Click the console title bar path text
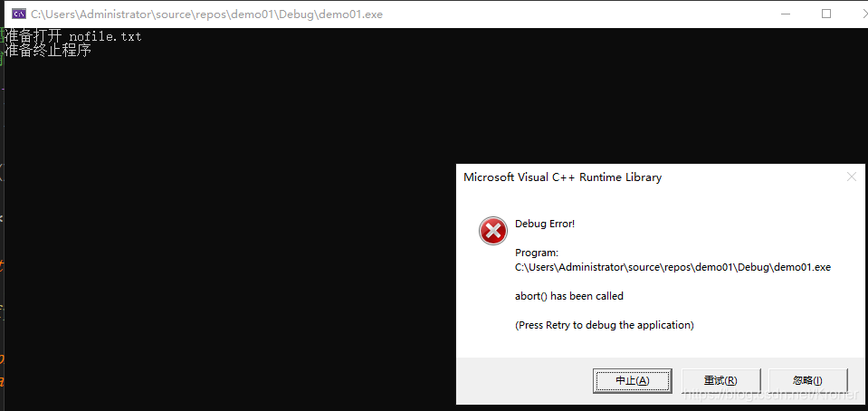868x411 pixels. (x=206, y=14)
